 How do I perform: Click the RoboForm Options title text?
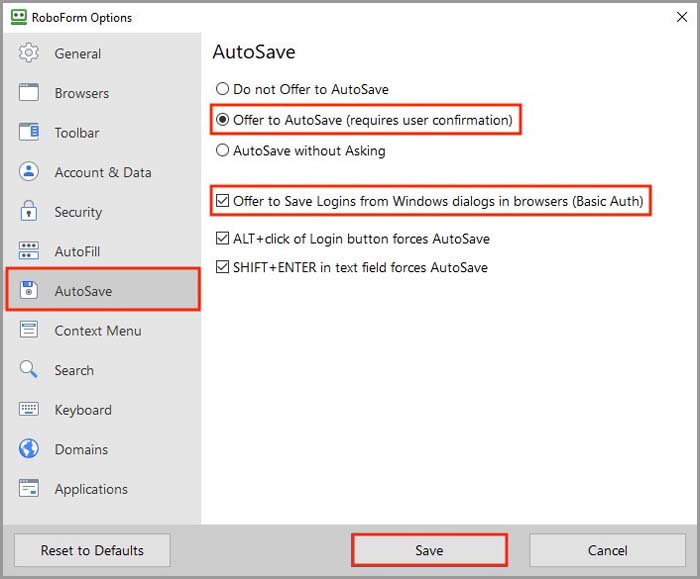82,17
